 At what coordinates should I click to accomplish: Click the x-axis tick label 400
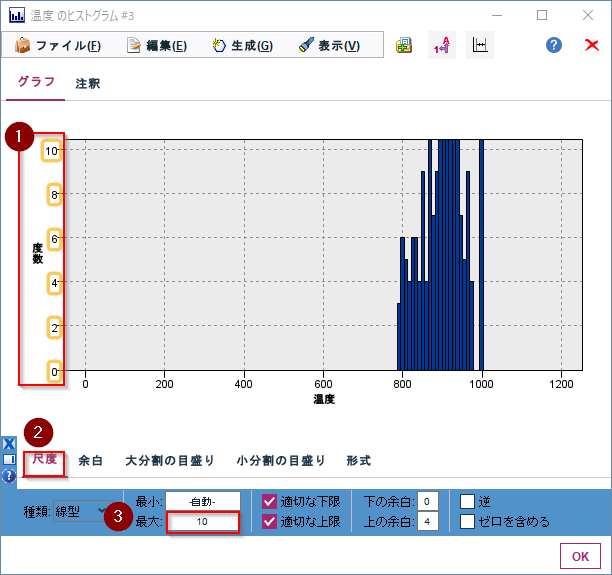coord(244,384)
